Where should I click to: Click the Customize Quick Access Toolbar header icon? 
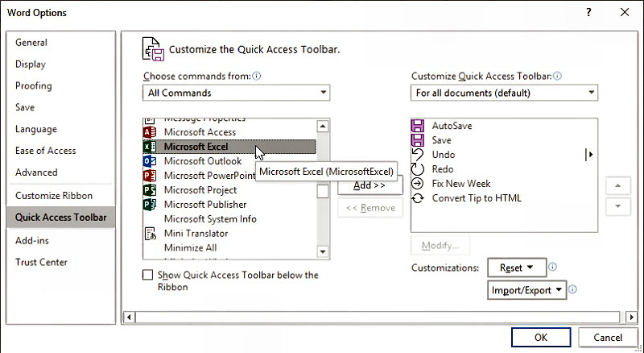click(153, 49)
